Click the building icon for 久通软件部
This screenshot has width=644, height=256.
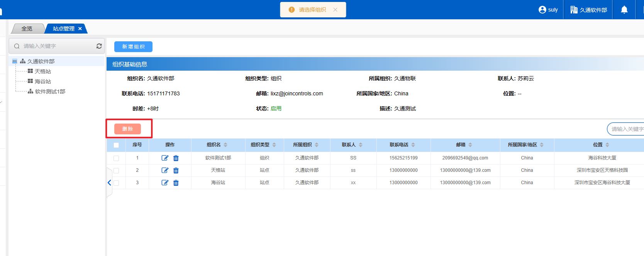tap(574, 10)
